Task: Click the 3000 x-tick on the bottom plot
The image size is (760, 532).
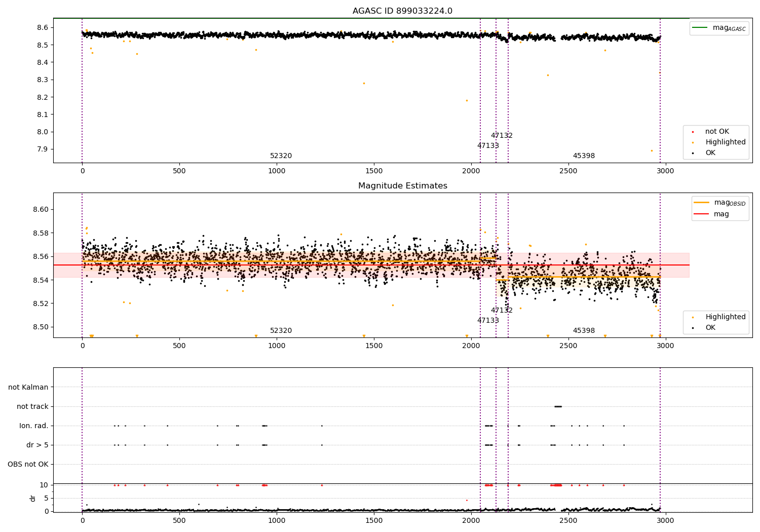Action: tap(665, 520)
